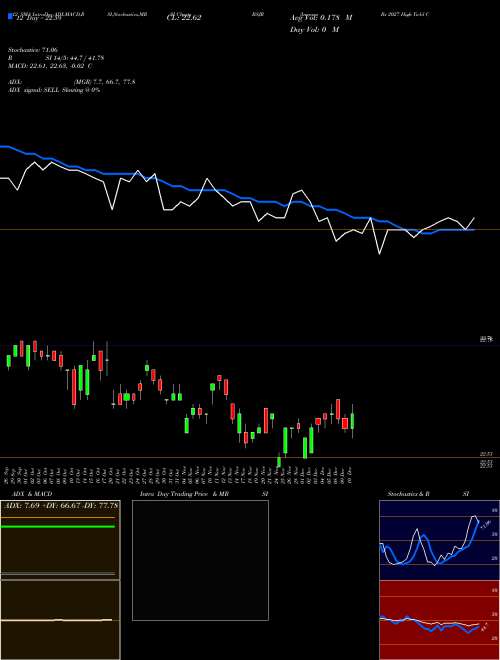Click the 22.53 price axis label
Viewport: 500px width, 660px height.
coord(486,454)
